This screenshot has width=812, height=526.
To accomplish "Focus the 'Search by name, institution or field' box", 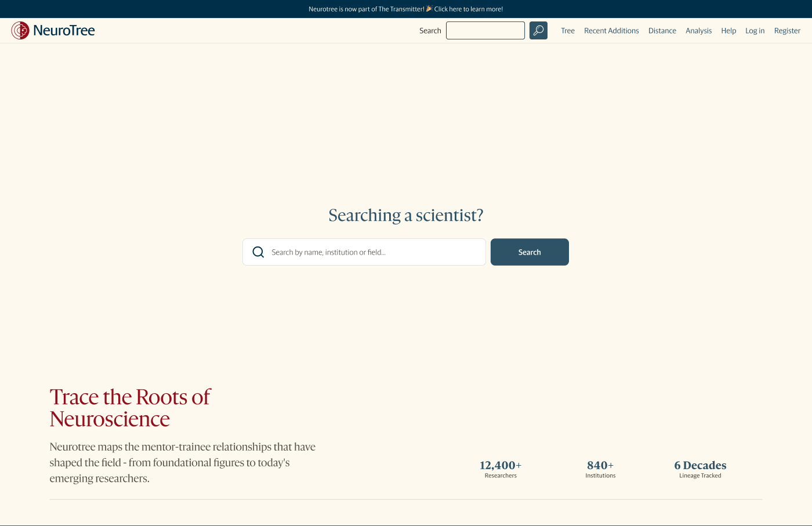I will [x=364, y=252].
